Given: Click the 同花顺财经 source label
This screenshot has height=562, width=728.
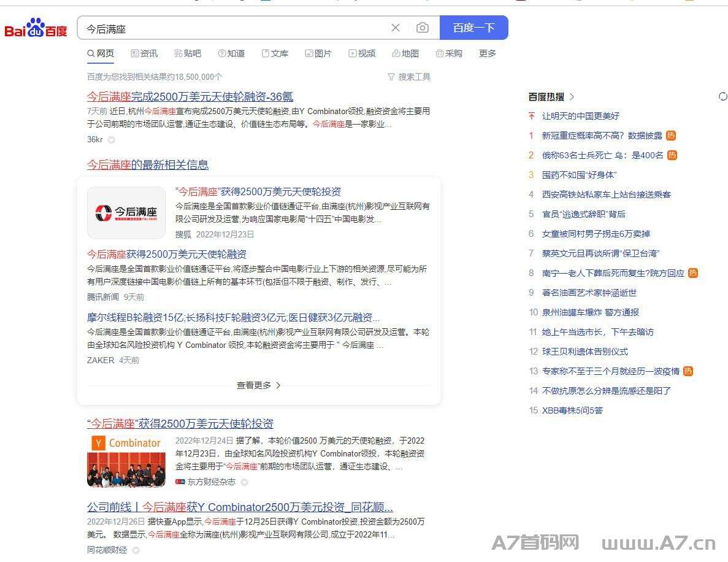Looking at the screenshot, I should pos(107,550).
